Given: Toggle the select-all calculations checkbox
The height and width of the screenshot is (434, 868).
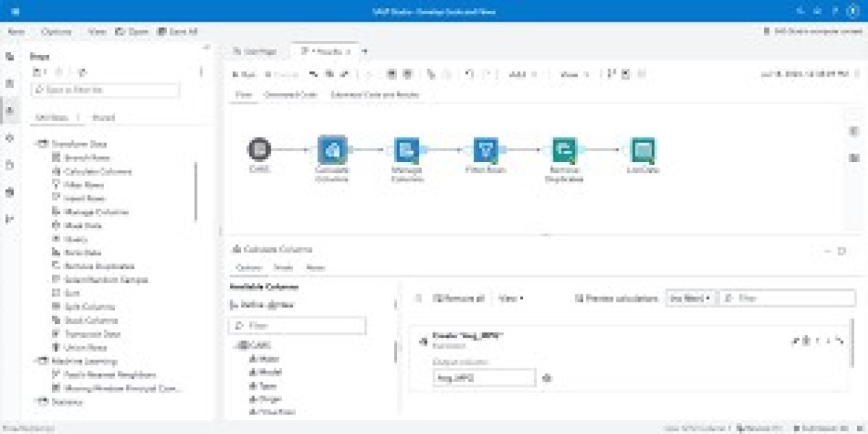Looking at the screenshot, I should coord(417,298).
